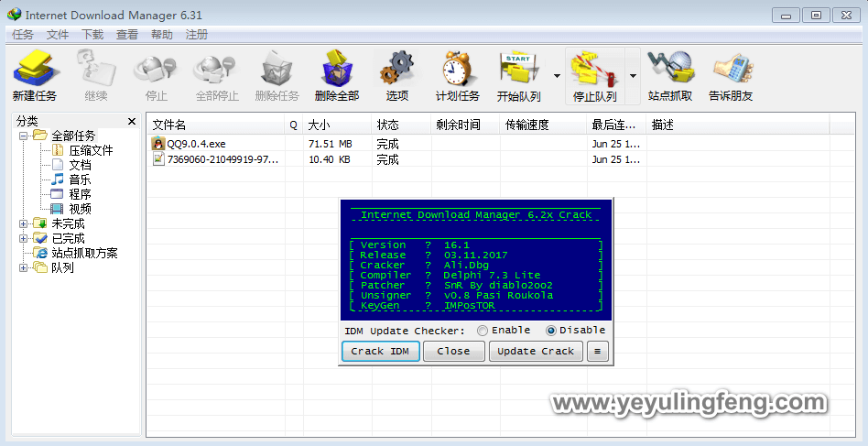Screen dimensions: 868x446
Task: Click the Start Queue (开始队列) icon
Action: point(519,69)
